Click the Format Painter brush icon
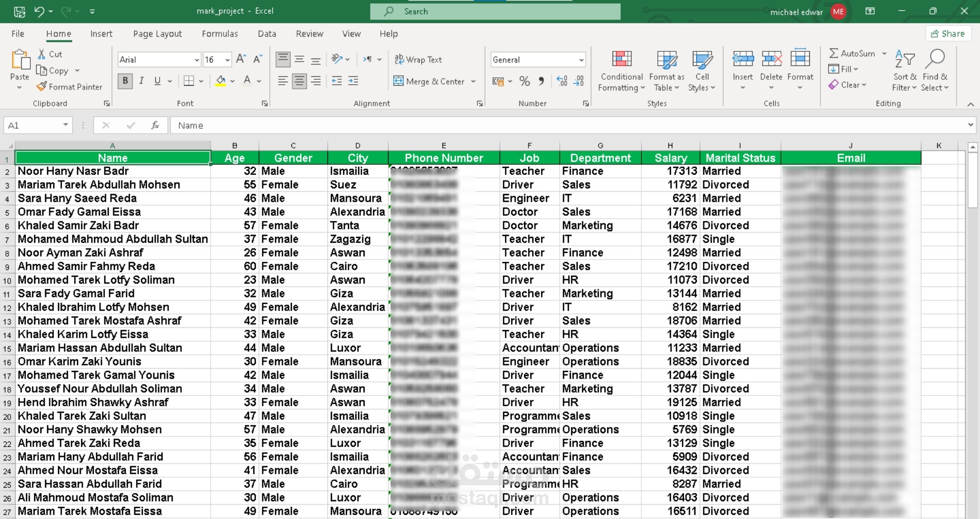The width and height of the screenshot is (980, 519). pyautogui.click(x=42, y=86)
